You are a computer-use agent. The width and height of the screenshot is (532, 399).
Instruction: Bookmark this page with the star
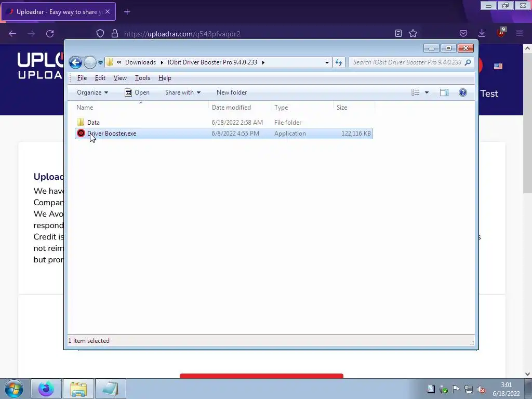[413, 33]
